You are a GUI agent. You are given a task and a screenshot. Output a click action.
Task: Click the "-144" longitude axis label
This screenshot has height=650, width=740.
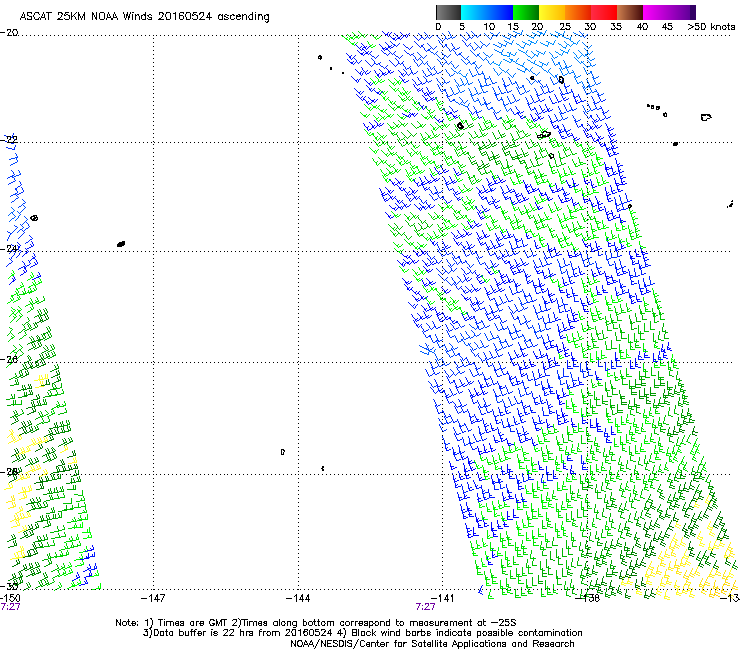298,598
